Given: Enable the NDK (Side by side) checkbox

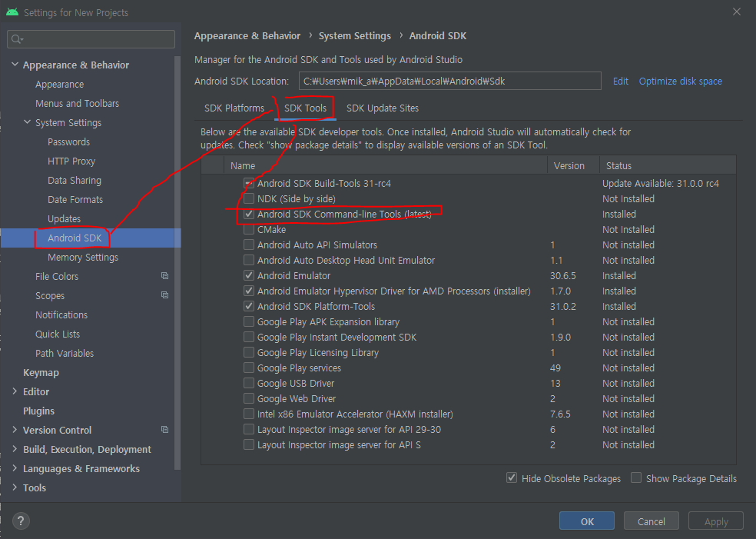Looking at the screenshot, I should (x=249, y=199).
